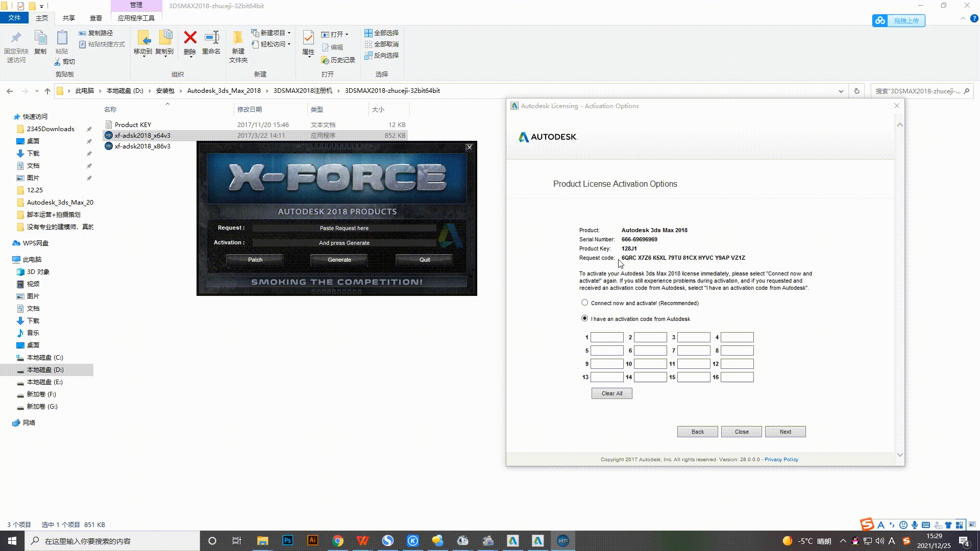Click the Privacy Policy link
Screen dimensions: 980x551
[x=781, y=459]
